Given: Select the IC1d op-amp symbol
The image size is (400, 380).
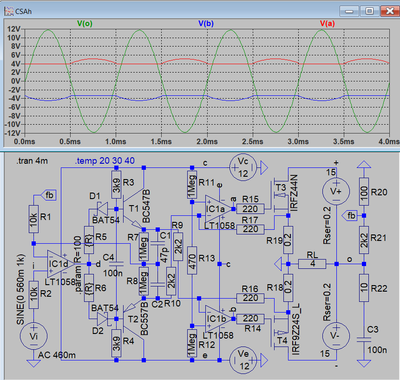Looking at the screenshot, I should (x=61, y=264).
